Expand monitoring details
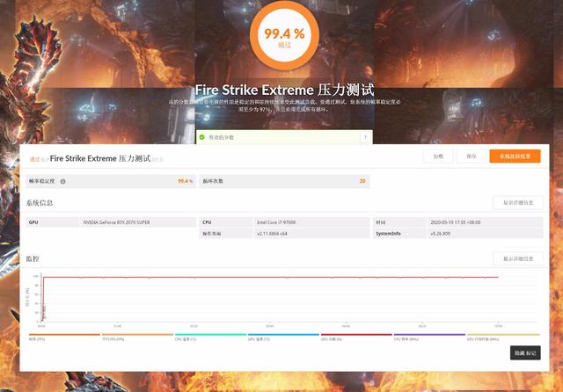 coord(518,259)
